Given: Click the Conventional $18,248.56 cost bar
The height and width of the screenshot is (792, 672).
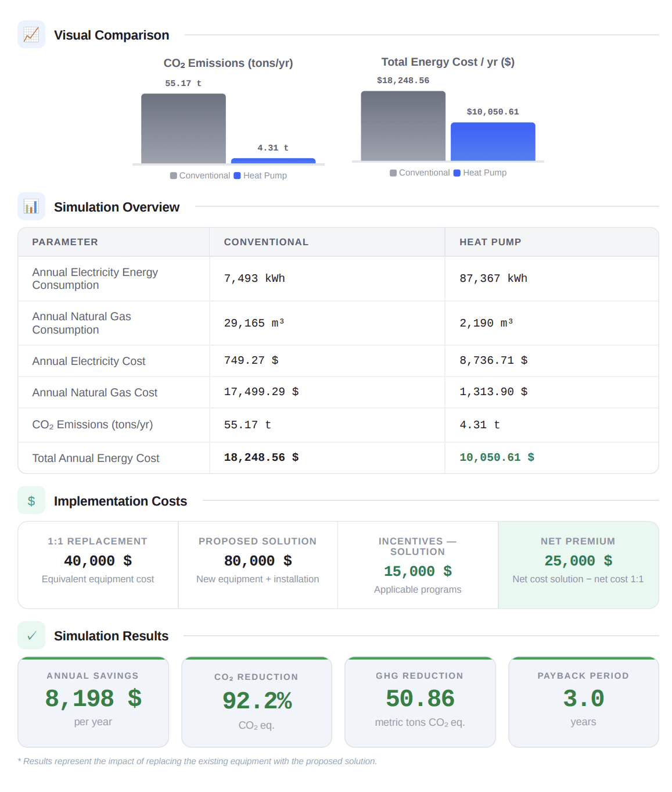Looking at the screenshot, I should click(x=403, y=126).
